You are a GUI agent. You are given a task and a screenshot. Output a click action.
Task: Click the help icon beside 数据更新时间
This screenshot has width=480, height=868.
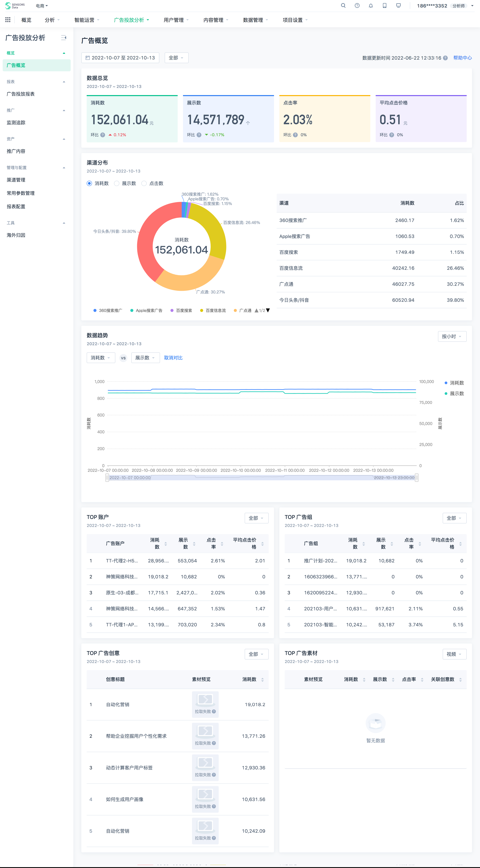coord(445,58)
